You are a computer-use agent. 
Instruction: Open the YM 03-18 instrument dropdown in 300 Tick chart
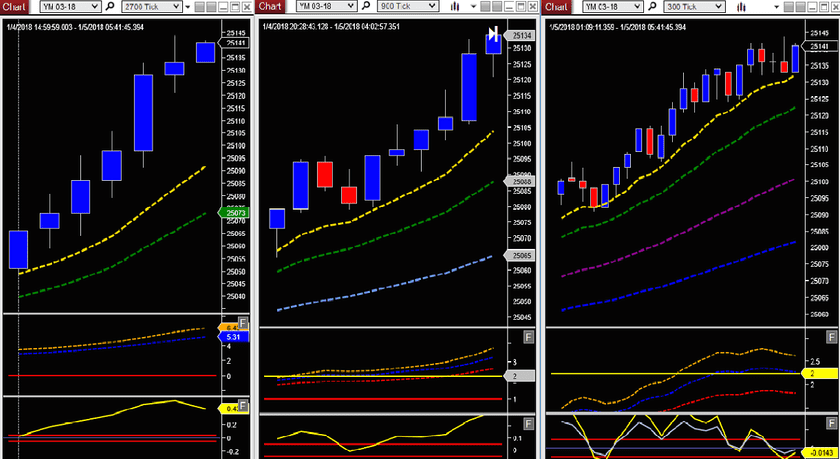tap(612, 6)
